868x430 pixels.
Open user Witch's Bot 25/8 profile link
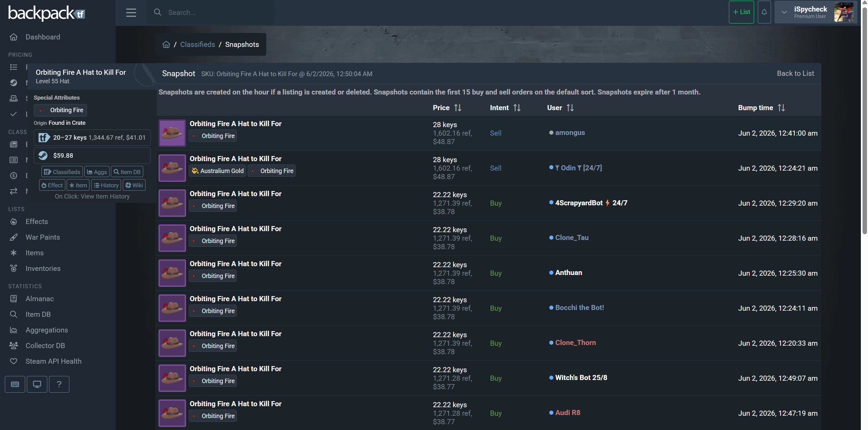[581, 378]
